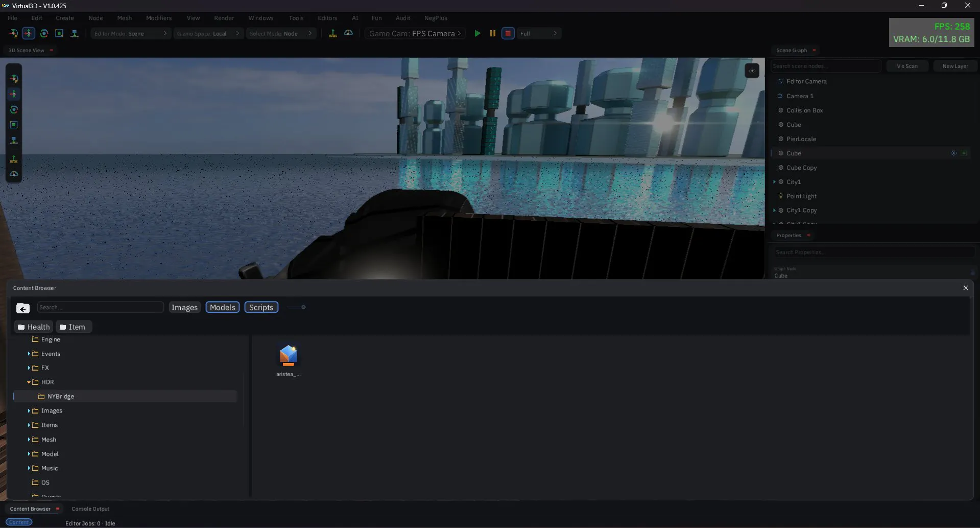Click half-dome gauge icon in viewport sidebar
The width and height of the screenshot is (980, 528).
tap(14, 174)
